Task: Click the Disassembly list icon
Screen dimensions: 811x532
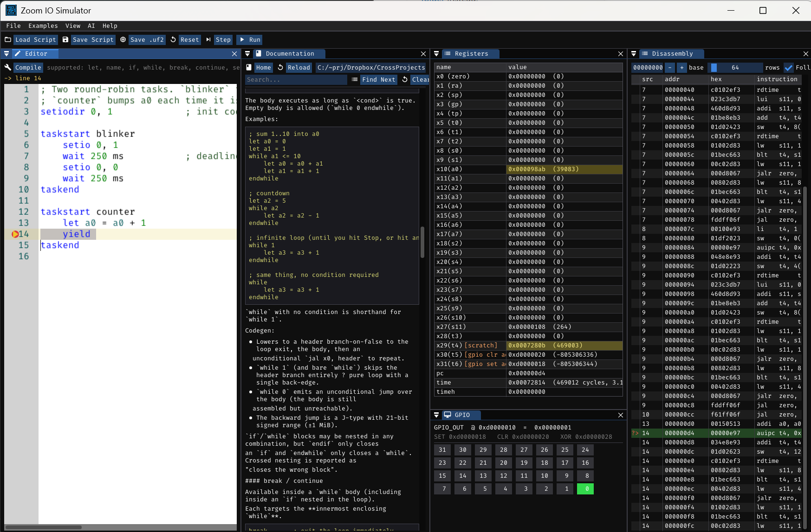Action: pyautogui.click(x=645, y=54)
